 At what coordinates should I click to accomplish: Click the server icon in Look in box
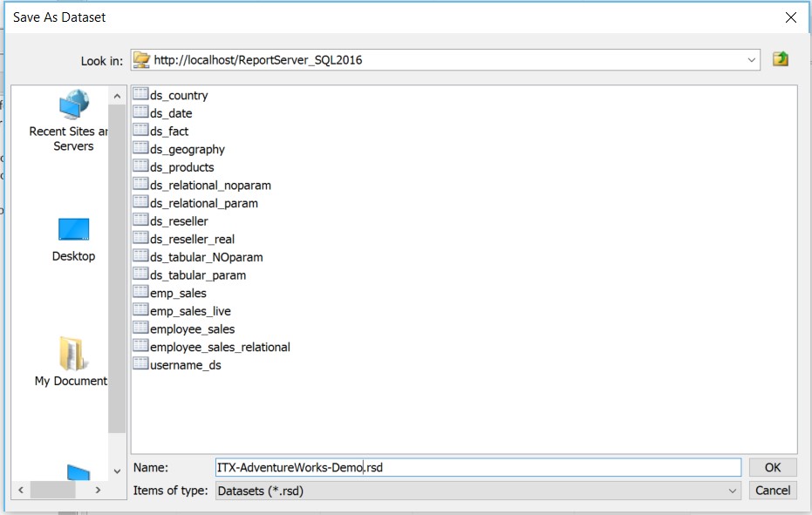(x=141, y=60)
